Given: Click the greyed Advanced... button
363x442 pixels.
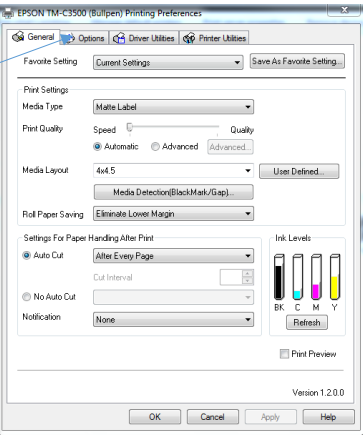Looking at the screenshot, I should point(230,147).
